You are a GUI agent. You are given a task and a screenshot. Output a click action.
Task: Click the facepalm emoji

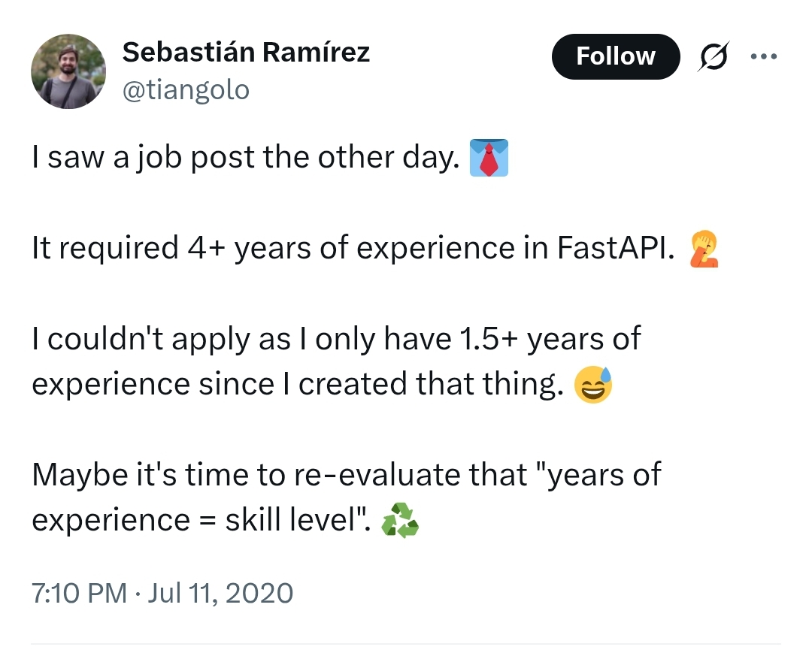[704, 249]
